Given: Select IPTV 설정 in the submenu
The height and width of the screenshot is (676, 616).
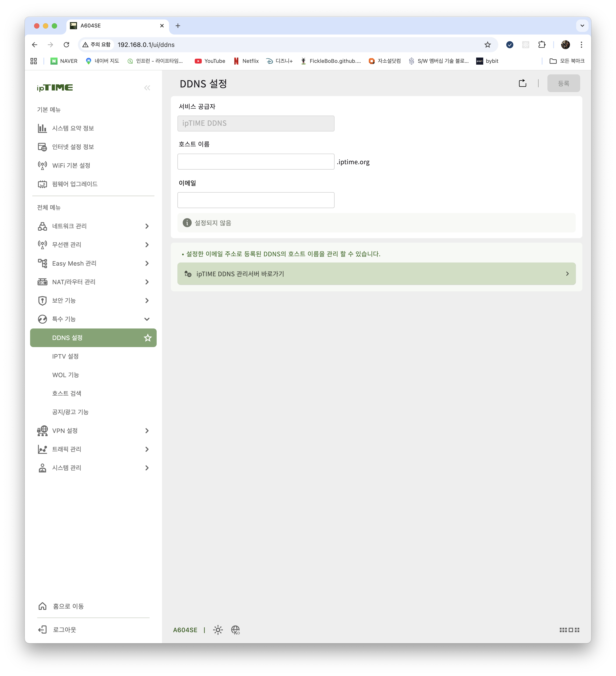Looking at the screenshot, I should pos(65,356).
